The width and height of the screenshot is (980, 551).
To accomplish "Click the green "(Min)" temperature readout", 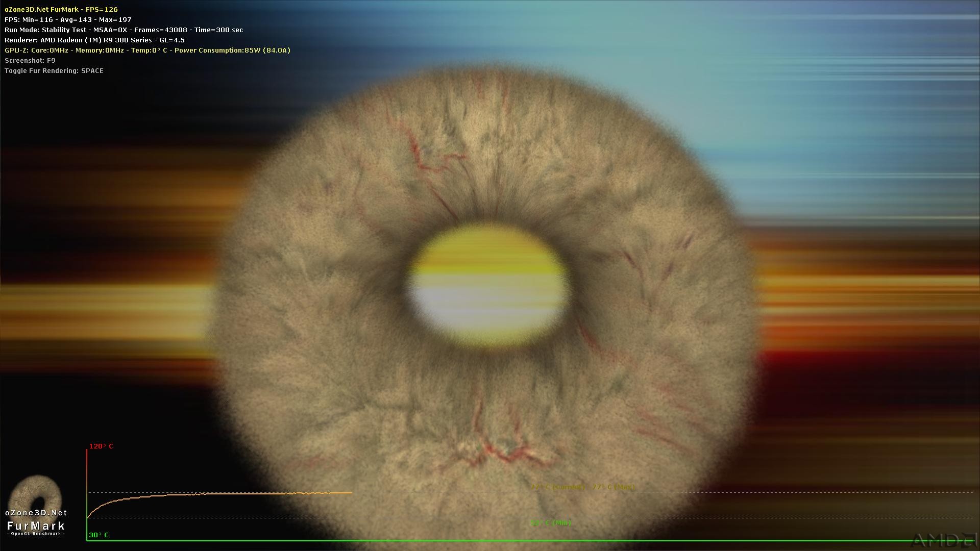I will click(551, 523).
